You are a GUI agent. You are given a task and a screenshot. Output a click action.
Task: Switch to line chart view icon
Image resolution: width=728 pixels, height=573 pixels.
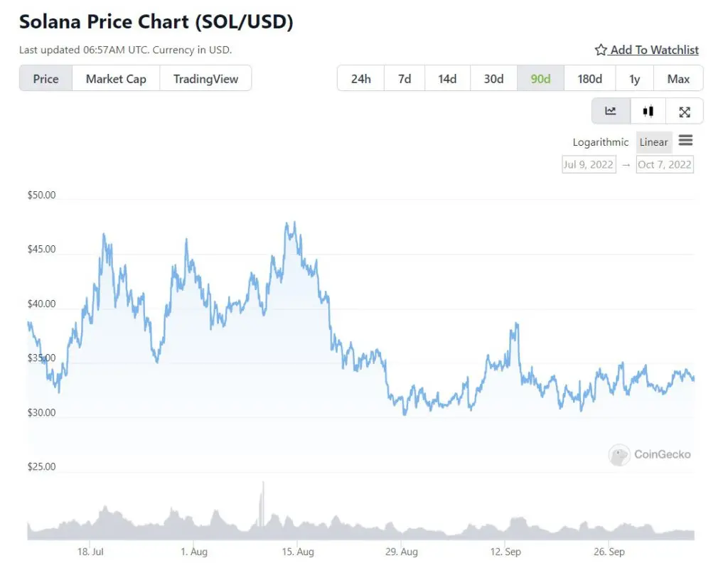[x=611, y=111]
